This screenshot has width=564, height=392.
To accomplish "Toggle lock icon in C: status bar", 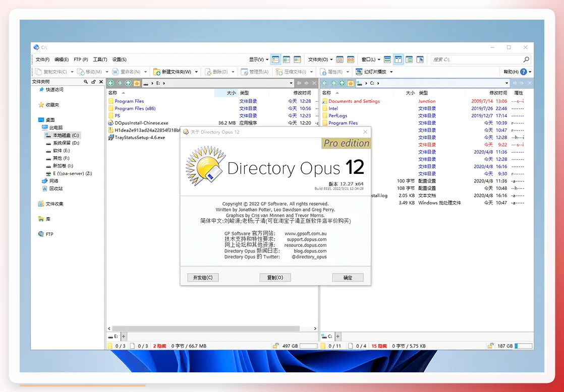I will click(490, 346).
